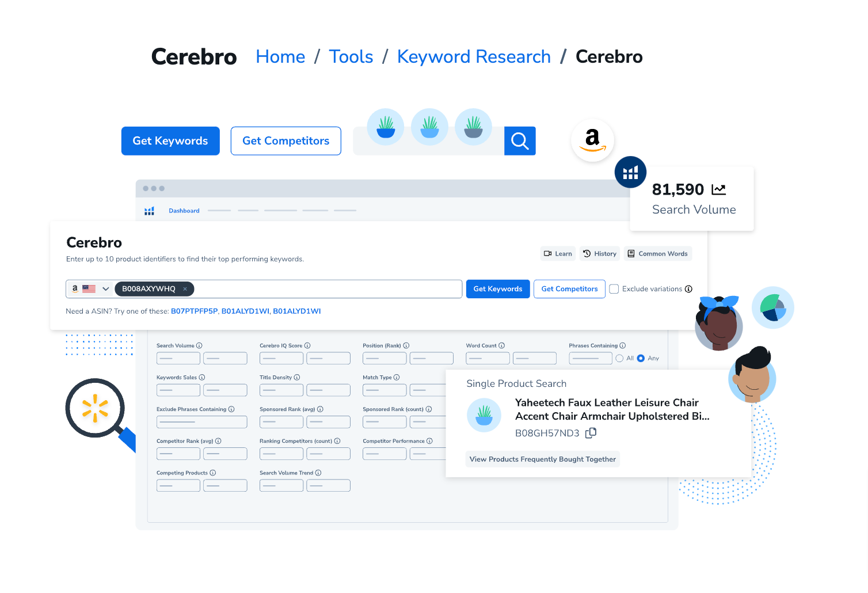Click the second product plant thumbnail
The height and width of the screenshot is (593, 868).
[429, 127]
